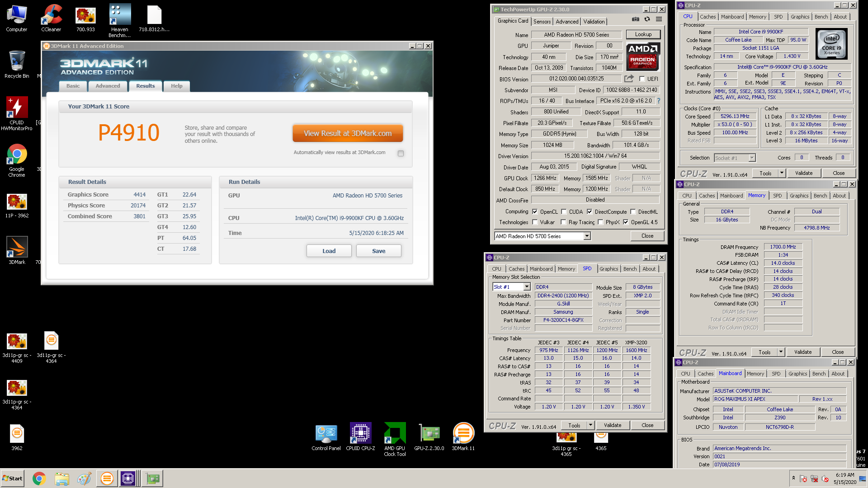Open GPU-Z hamburger menu icon
Image resolution: width=868 pixels, height=488 pixels.
click(x=659, y=19)
